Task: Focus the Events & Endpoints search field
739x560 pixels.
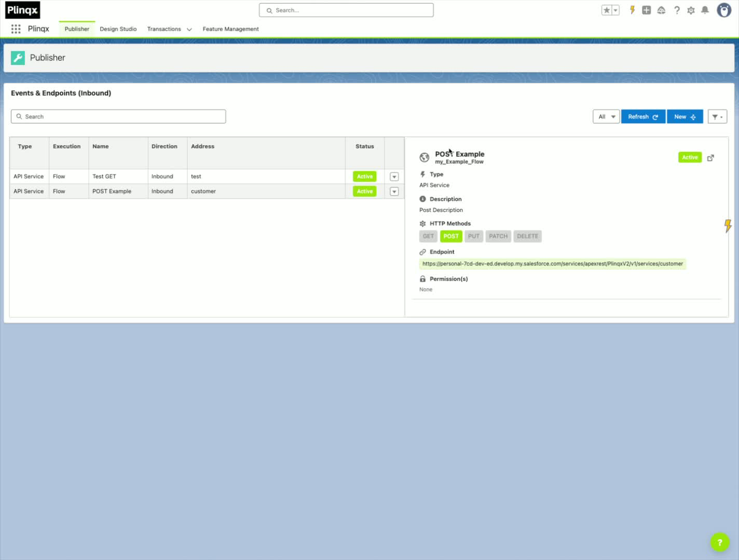Action: 118,117
